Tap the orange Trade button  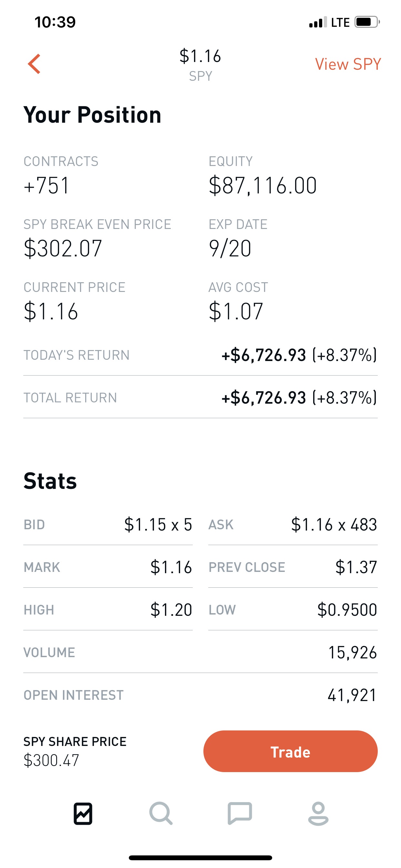coord(290,751)
